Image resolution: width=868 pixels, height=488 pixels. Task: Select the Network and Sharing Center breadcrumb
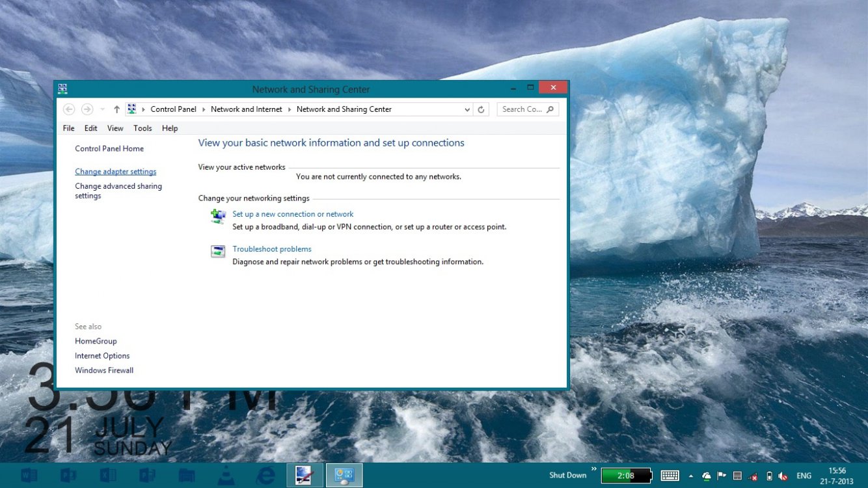click(344, 109)
